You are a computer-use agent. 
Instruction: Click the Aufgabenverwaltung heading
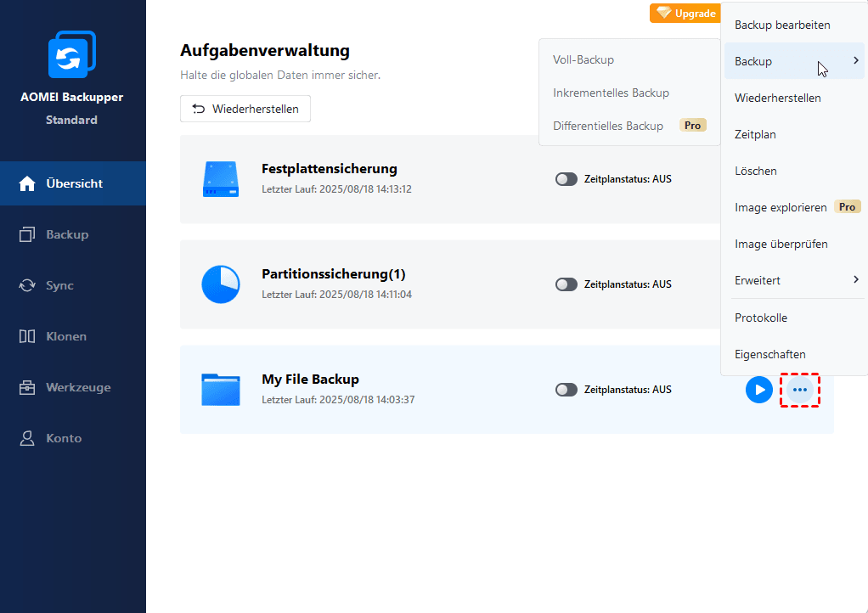pyautogui.click(x=265, y=50)
